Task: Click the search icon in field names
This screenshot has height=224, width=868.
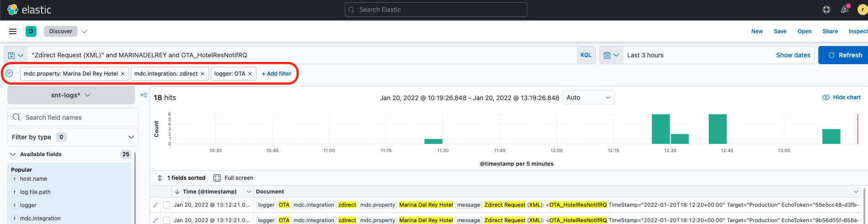Action: click(16, 117)
